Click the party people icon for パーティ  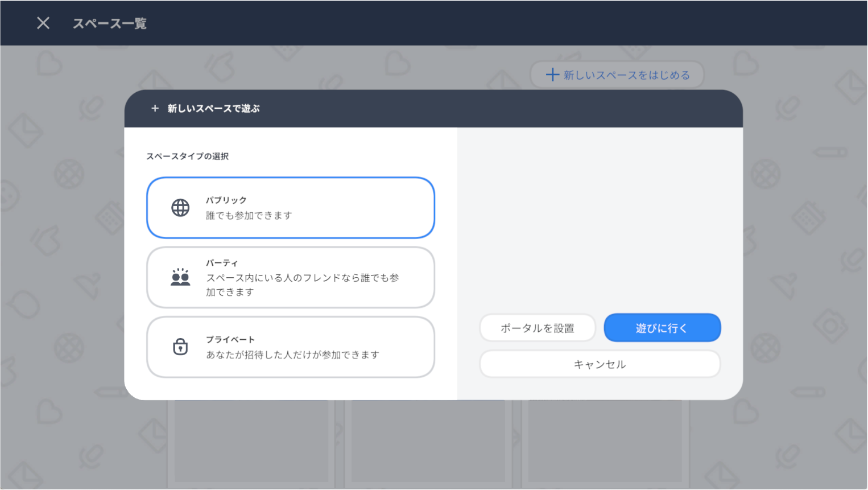(x=180, y=277)
